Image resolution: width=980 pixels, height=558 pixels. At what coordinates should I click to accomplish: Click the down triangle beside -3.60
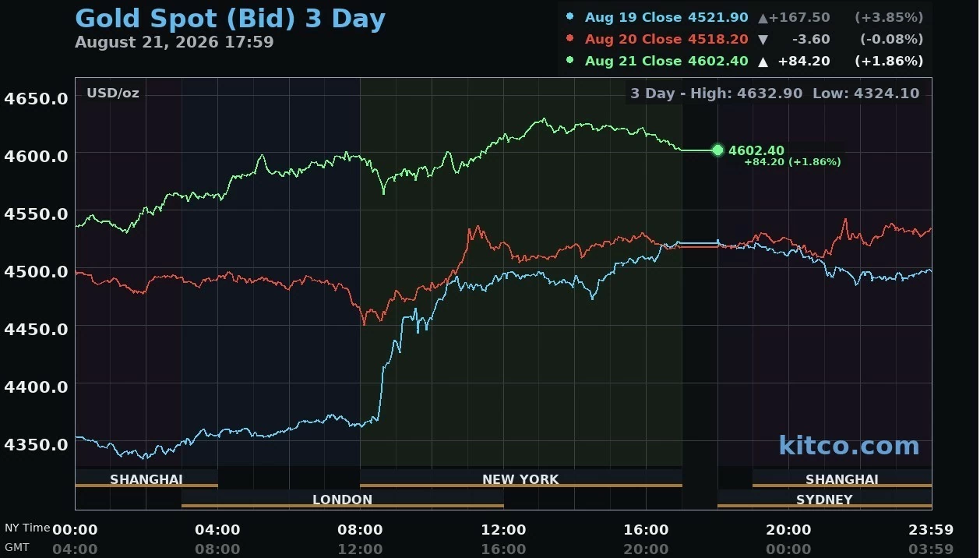coord(763,39)
